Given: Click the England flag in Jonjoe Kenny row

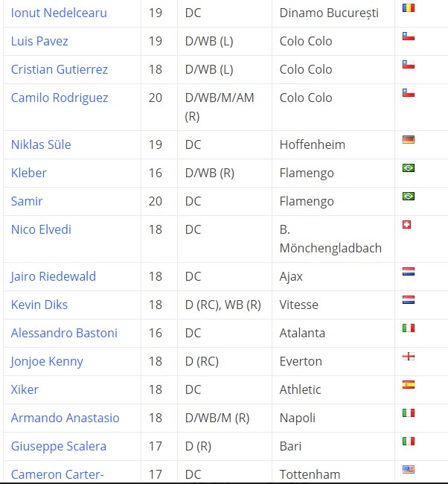Looking at the screenshot, I should pos(409,356).
